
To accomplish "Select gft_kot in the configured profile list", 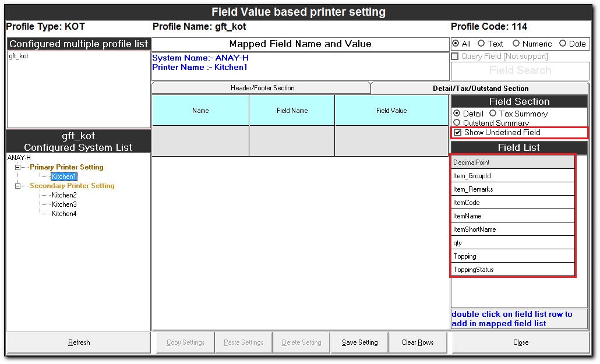I will (19, 56).
